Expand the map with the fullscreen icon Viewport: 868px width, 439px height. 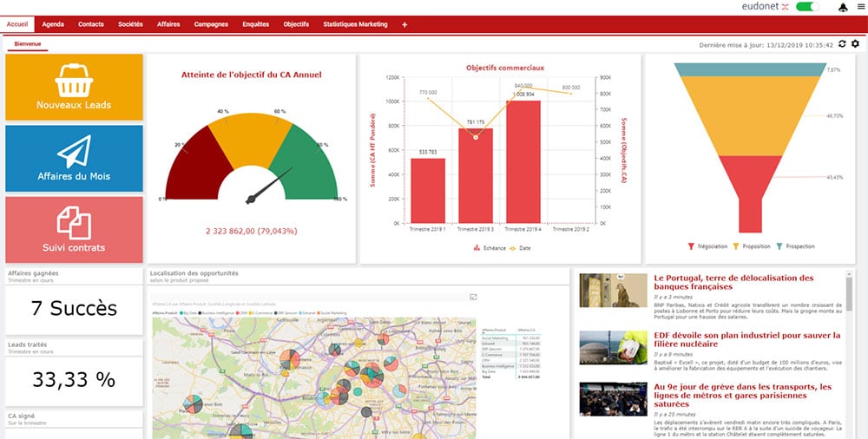[x=473, y=298]
